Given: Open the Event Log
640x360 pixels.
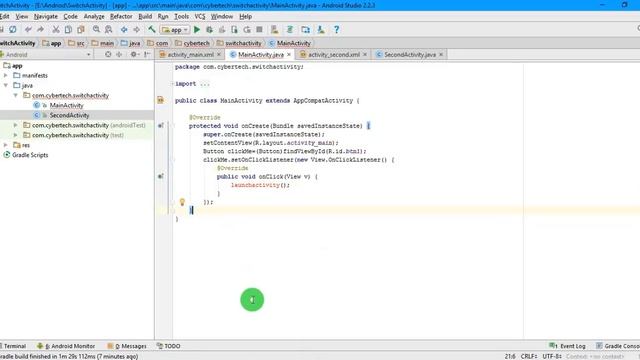Looking at the screenshot, I should pos(567,346).
